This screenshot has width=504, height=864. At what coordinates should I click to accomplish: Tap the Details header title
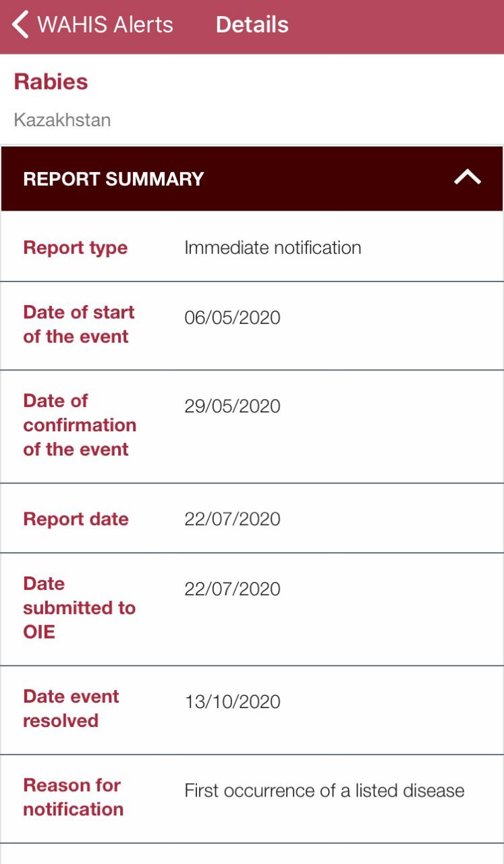point(252,25)
